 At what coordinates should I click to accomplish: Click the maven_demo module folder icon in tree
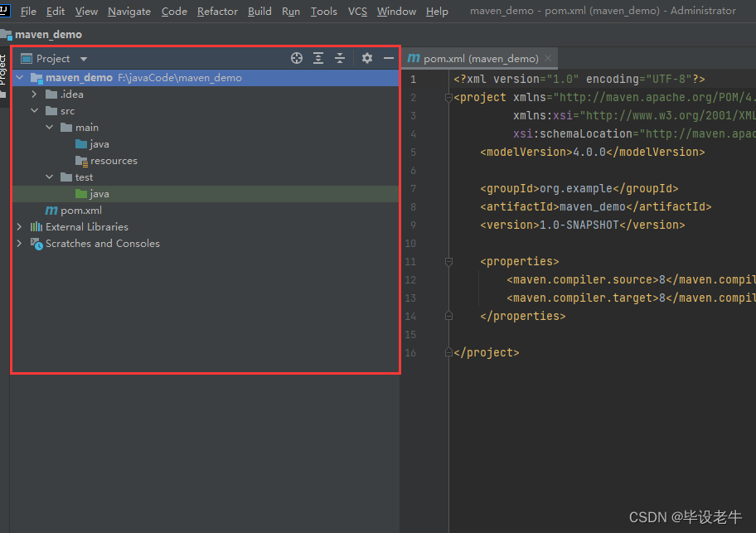point(36,78)
